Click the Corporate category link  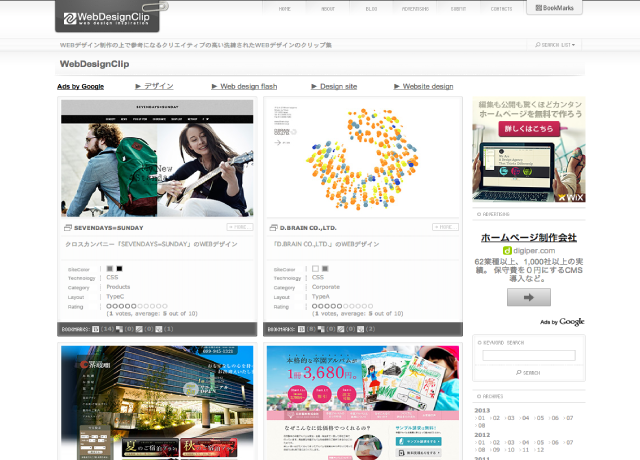[x=326, y=287]
